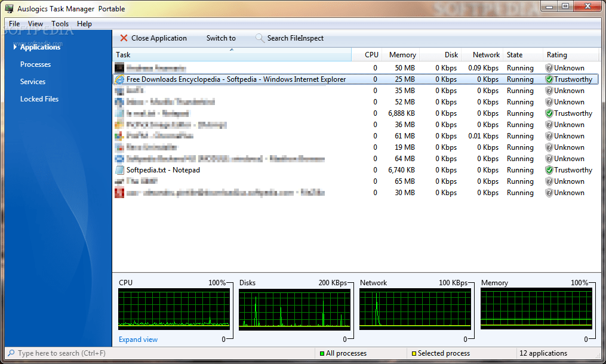Sort tasks by the Network column header
The image size is (606, 364).
[482, 55]
